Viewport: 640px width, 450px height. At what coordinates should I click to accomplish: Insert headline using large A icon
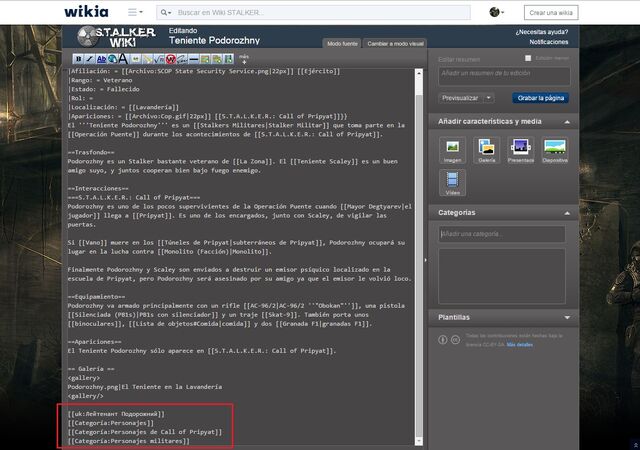click(123, 59)
